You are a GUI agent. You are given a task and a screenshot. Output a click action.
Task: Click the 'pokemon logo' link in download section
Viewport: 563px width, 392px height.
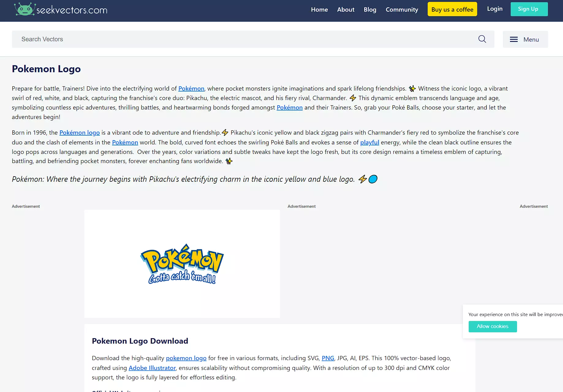pyautogui.click(x=186, y=358)
